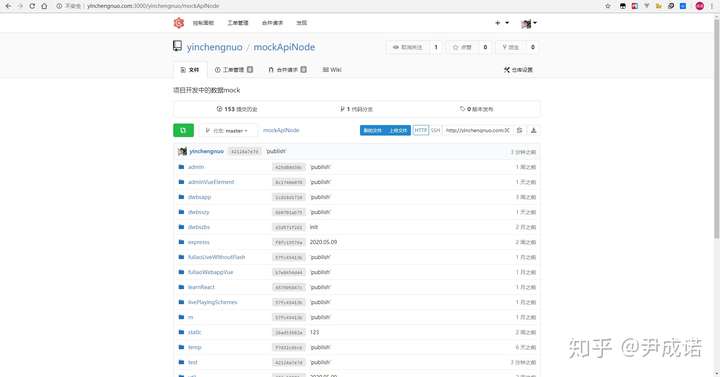Click the browser home icon

(x=44, y=6)
